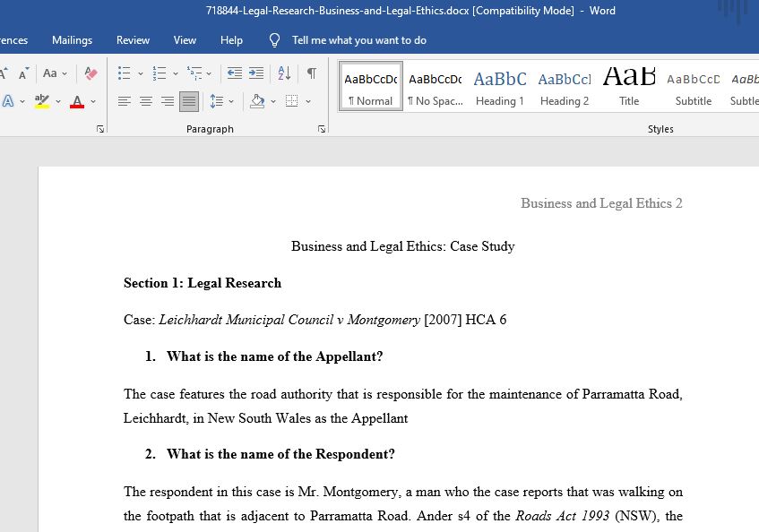Viewport: 759px width, 532px height.
Task: Open the Help tab
Action: pos(231,40)
